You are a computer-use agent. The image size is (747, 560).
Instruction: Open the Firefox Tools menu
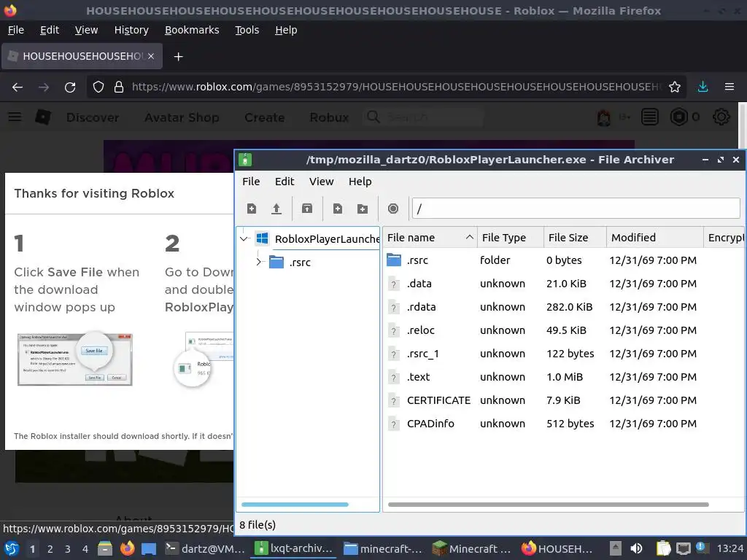coord(247,30)
